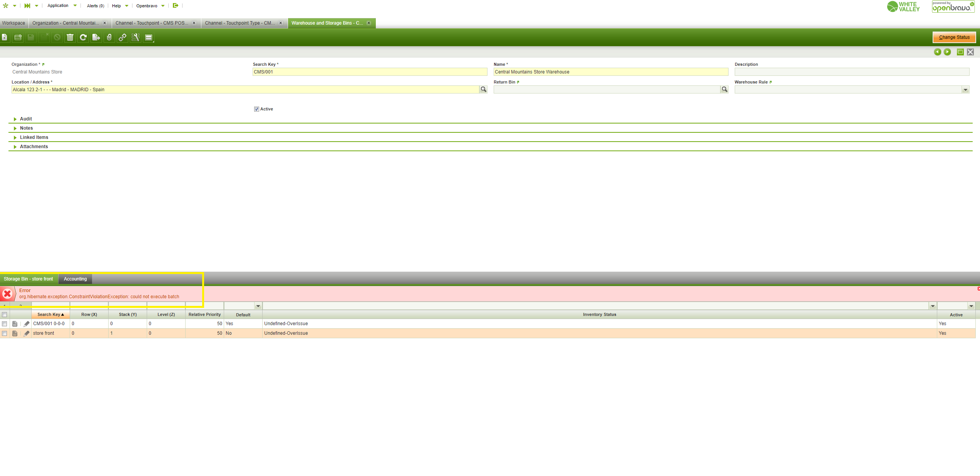Click the Personalize form wrench icon
This screenshot has width=980, height=476.
pyautogui.click(x=136, y=37)
